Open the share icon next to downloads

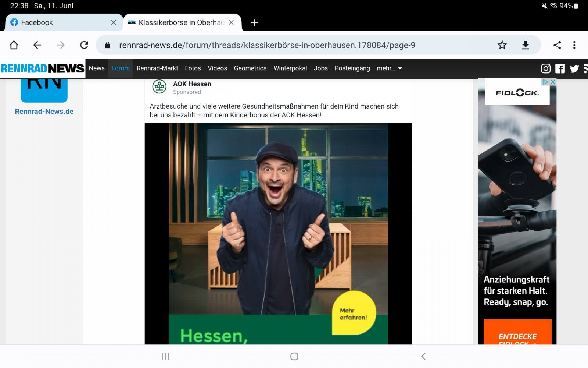[x=557, y=45]
